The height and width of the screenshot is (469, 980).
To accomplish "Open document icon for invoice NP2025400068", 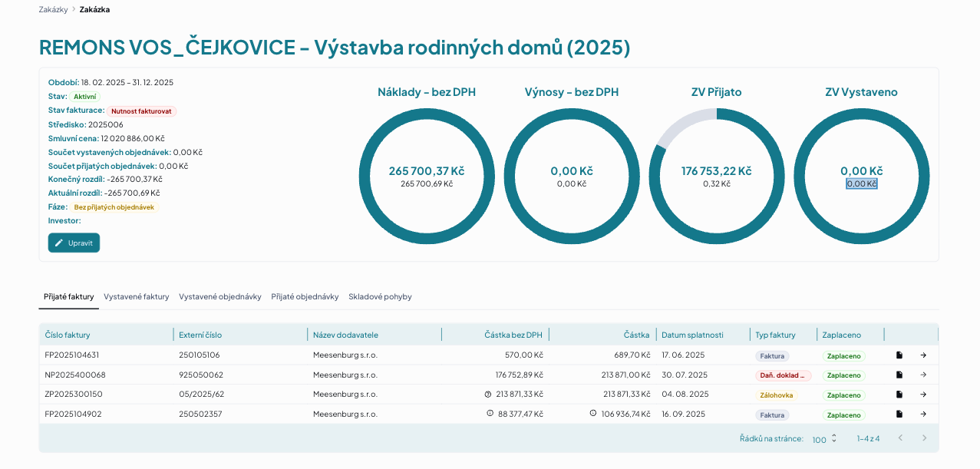I will coord(899,375).
